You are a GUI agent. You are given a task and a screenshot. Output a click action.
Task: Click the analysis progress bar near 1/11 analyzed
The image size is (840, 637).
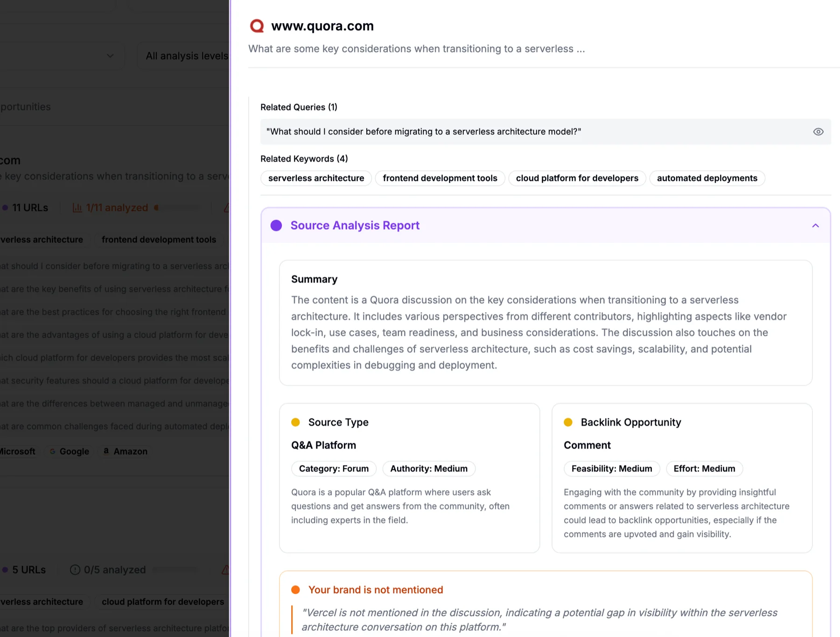(177, 207)
